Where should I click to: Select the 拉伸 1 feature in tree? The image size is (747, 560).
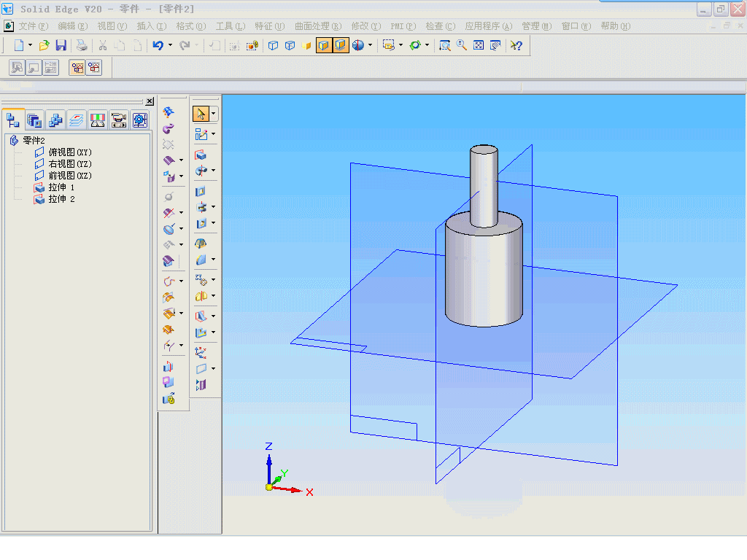[61, 187]
